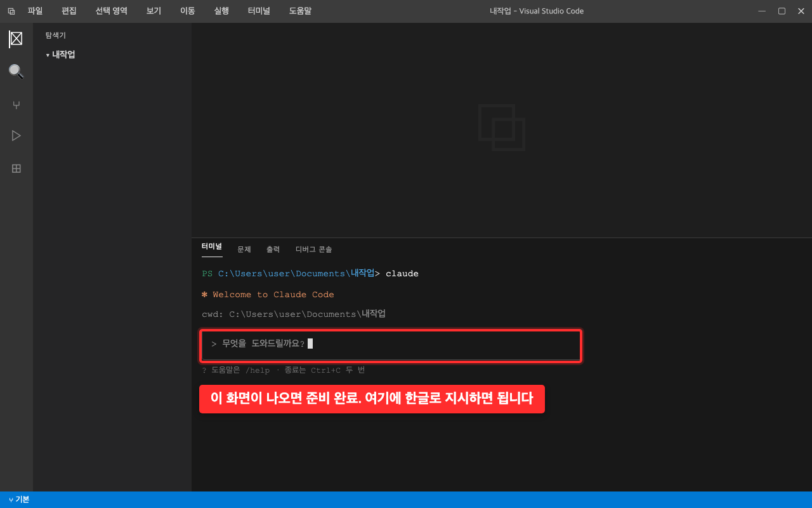812x508 pixels.
Task: Collapse the 내작업 folder in explorer
Action: 61,55
